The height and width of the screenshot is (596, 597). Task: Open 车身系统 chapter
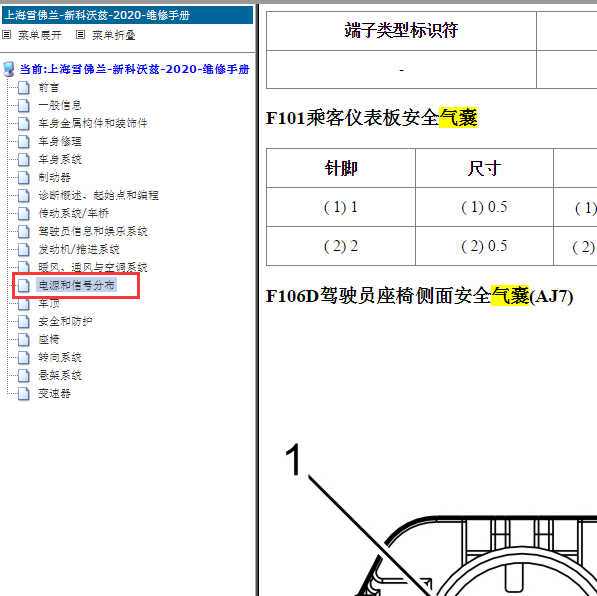tap(60, 159)
